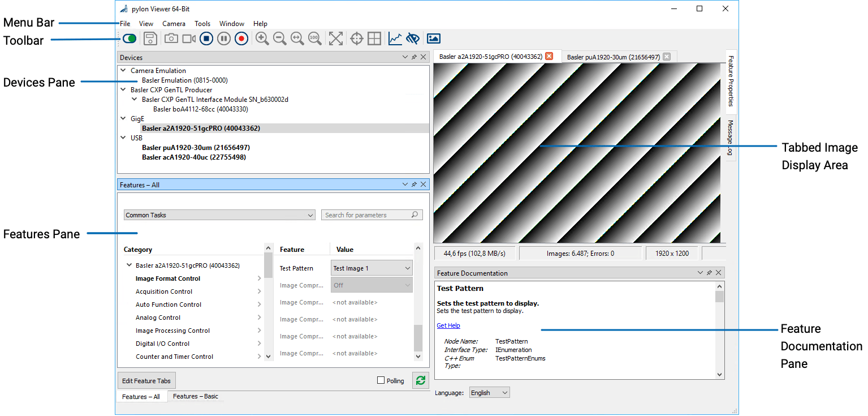Toggle the crossed-out eye visibility icon
The height and width of the screenshot is (416, 868).
(413, 38)
